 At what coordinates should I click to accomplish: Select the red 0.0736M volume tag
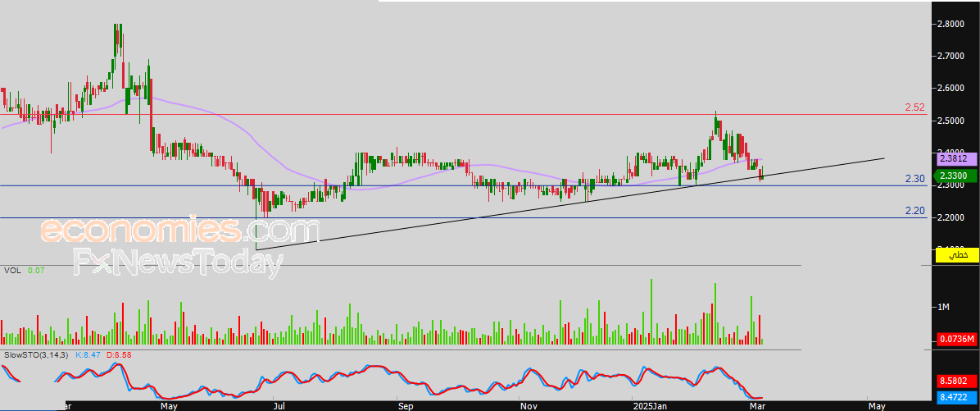pos(957,340)
